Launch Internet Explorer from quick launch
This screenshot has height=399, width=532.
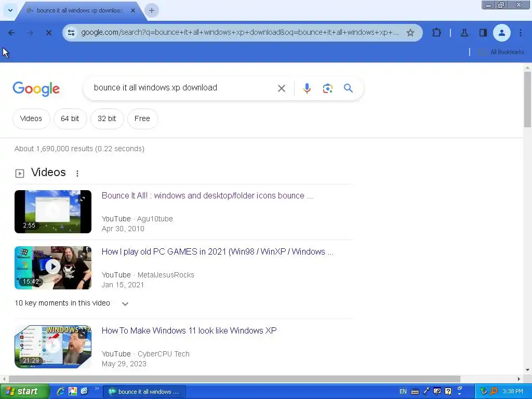coord(61,392)
